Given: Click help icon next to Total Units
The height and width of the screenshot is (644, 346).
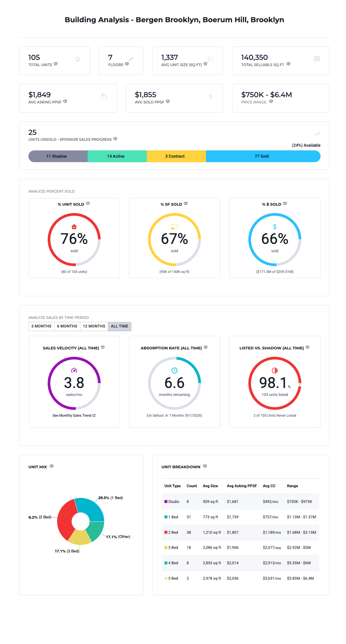Looking at the screenshot, I should tap(56, 64).
